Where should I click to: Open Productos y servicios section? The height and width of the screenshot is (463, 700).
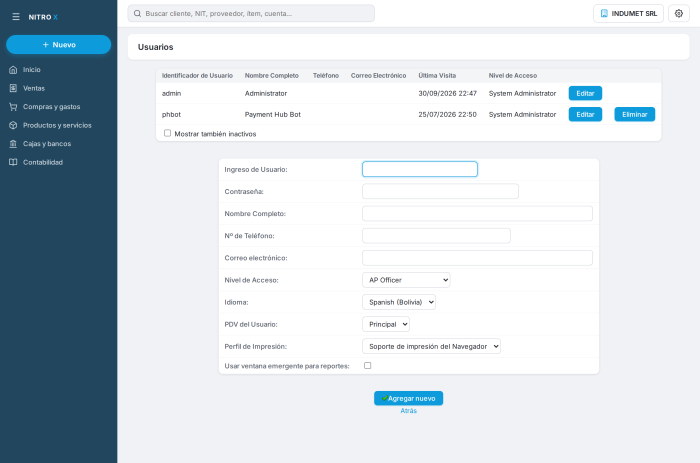[57, 125]
